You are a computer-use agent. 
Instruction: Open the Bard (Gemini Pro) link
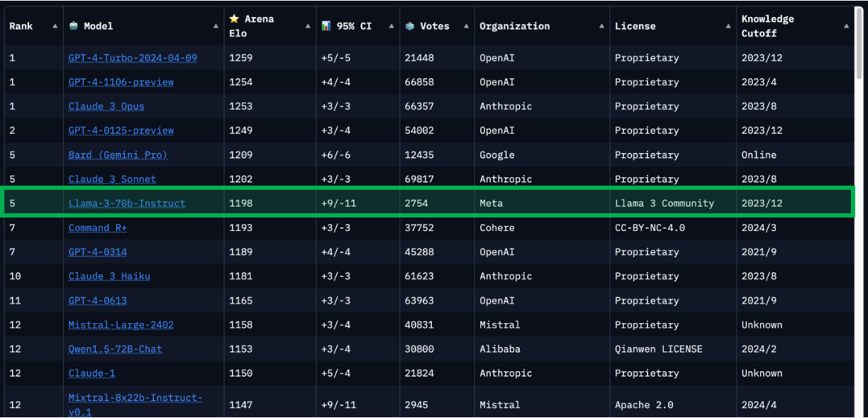pyautogui.click(x=118, y=154)
